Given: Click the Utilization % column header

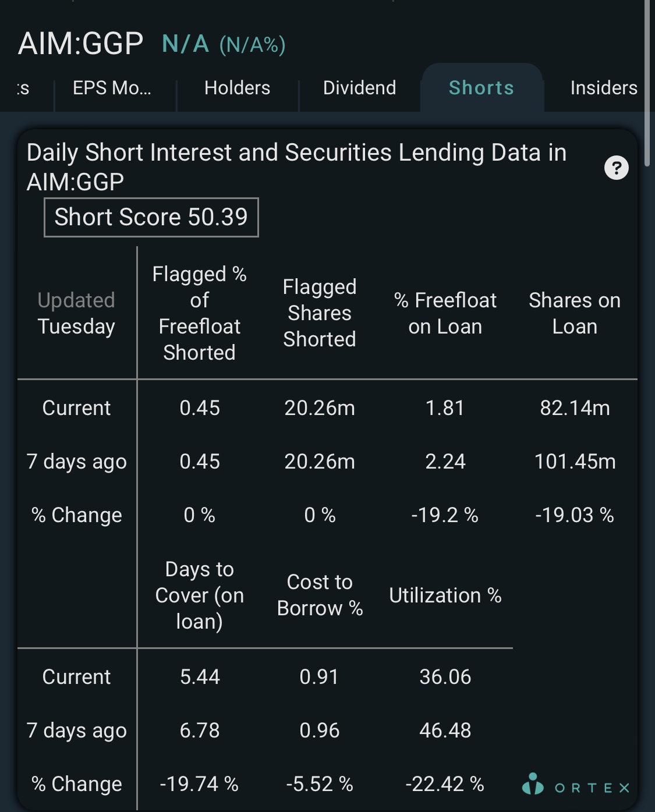Looking at the screenshot, I should pyautogui.click(x=445, y=595).
